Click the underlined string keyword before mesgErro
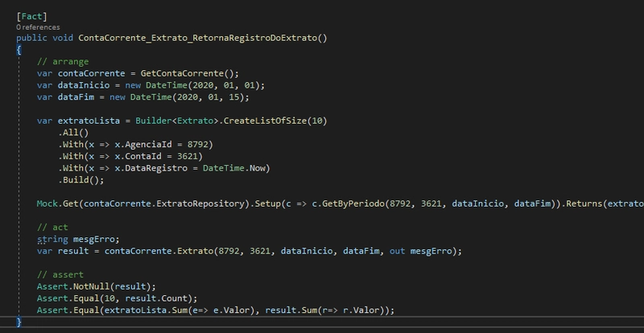This screenshot has width=644, height=333. (x=52, y=239)
